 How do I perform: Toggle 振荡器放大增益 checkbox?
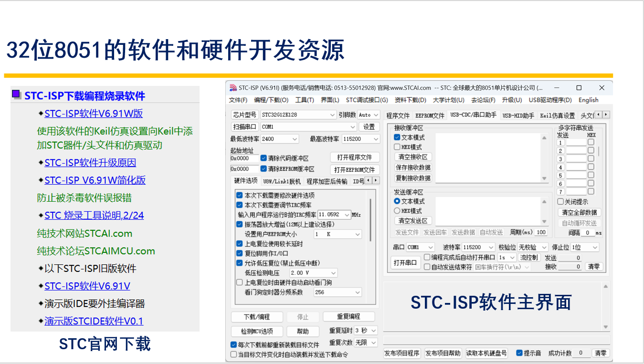click(x=240, y=224)
